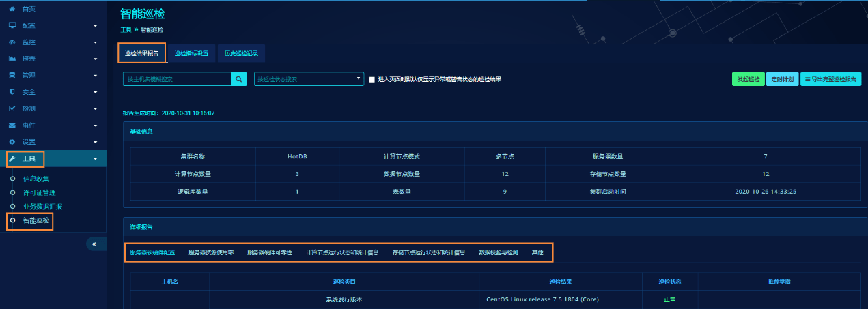
Task: Expand the 设置 menu arrow
Action: (95, 143)
